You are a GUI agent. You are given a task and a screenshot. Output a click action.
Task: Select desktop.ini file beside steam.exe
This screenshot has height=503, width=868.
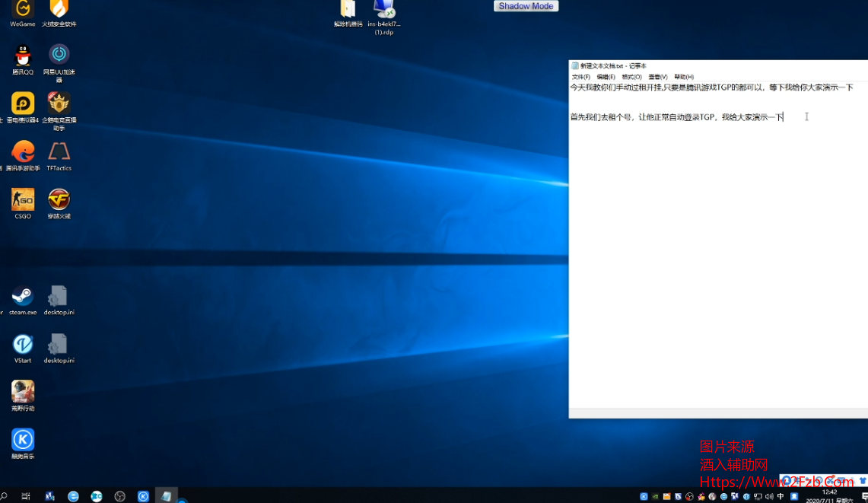point(59,301)
